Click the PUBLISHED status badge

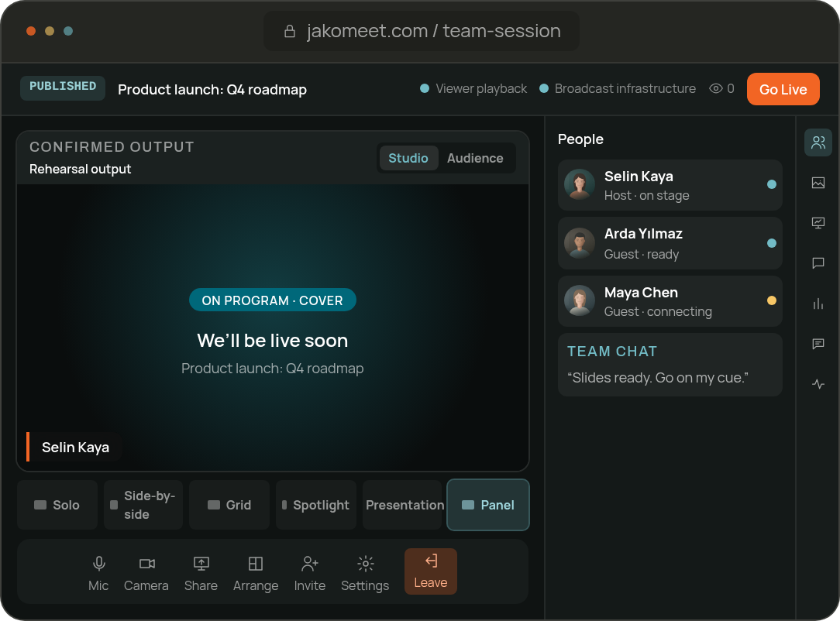[x=63, y=87]
